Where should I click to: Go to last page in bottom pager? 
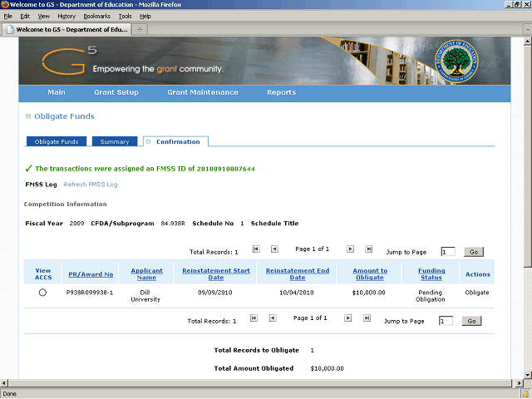(367, 318)
